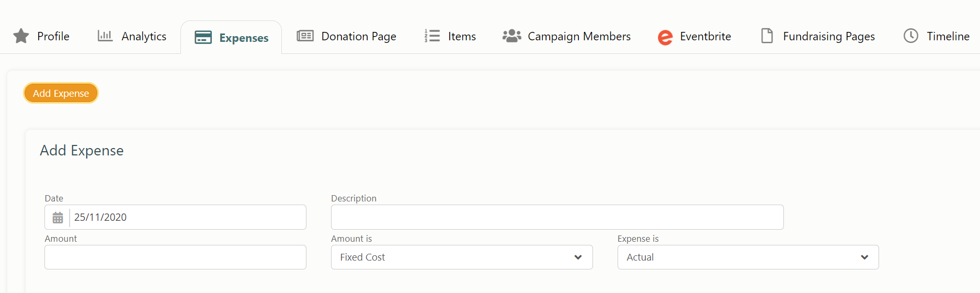Click the Items numbered list icon

pyautogui.click(x=432, y=36)
